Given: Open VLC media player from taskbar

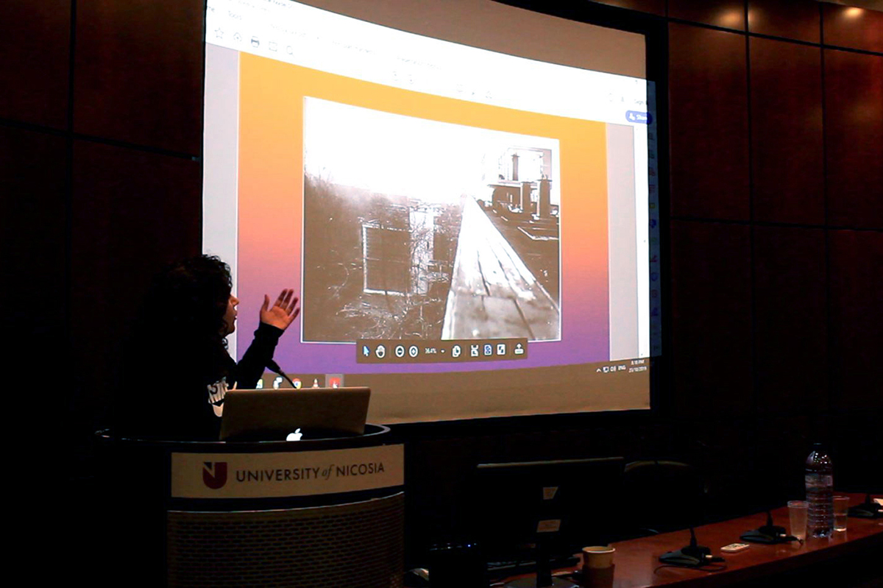Looking at the screenshot, I should click(x=315, y=383).
